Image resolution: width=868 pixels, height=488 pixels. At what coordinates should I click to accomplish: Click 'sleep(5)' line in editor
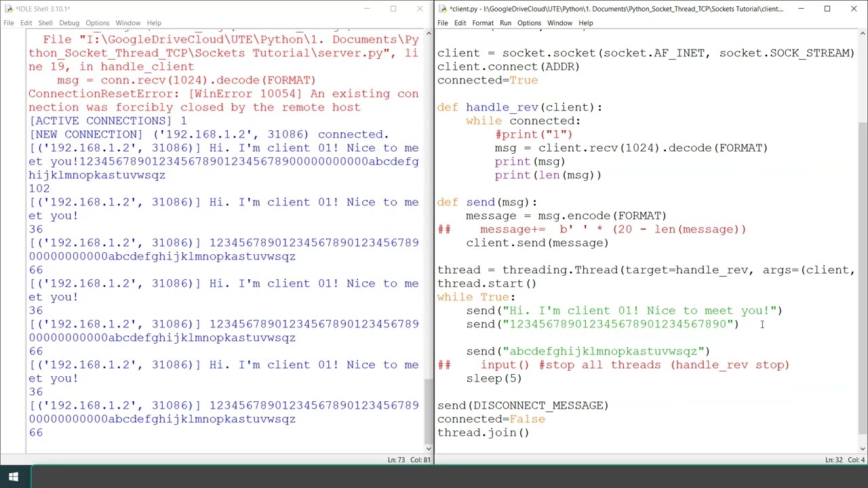tap(494, 378)
